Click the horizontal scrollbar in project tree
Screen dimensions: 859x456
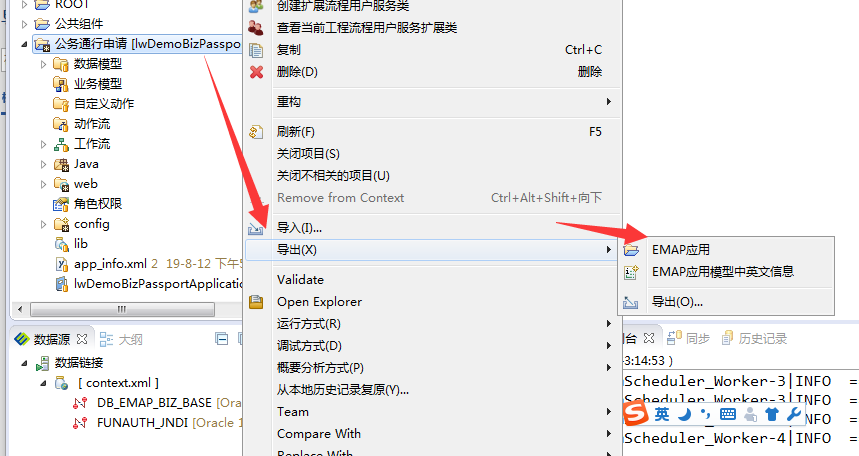122,310
